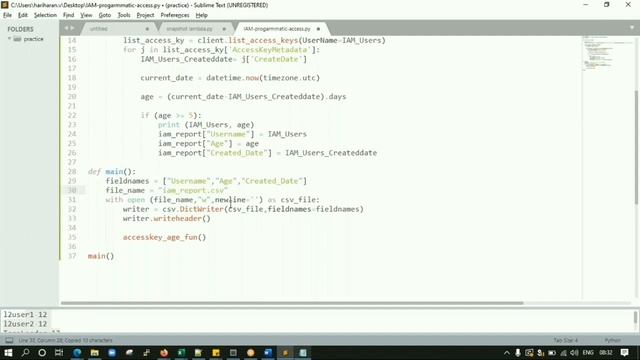Open Task View on taskbar
This screenshot has width=640, height=360.
59,353
